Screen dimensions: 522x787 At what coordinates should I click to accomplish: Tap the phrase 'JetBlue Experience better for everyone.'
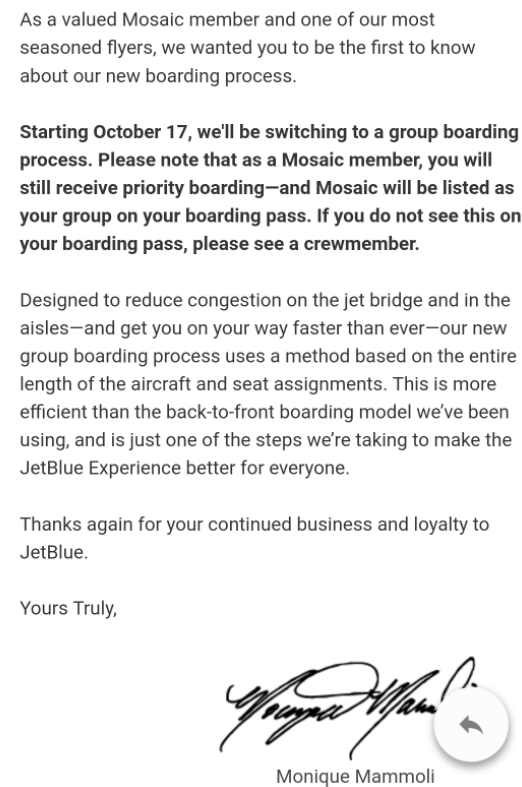[x=184, y=468]
